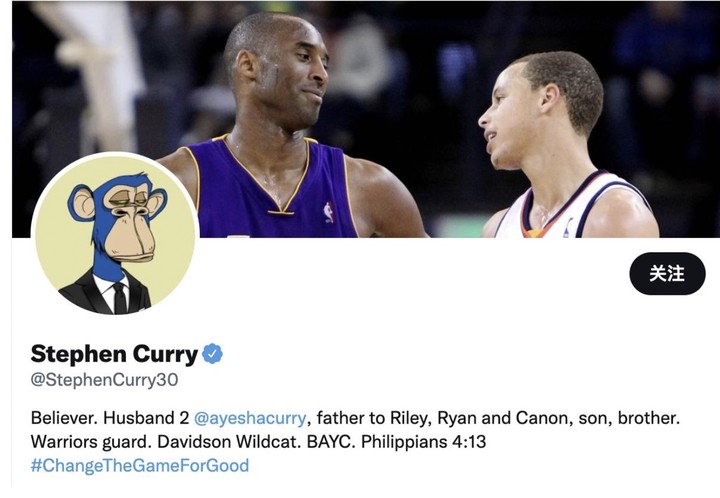Click the Stephen Curry display name

point(114,354)
